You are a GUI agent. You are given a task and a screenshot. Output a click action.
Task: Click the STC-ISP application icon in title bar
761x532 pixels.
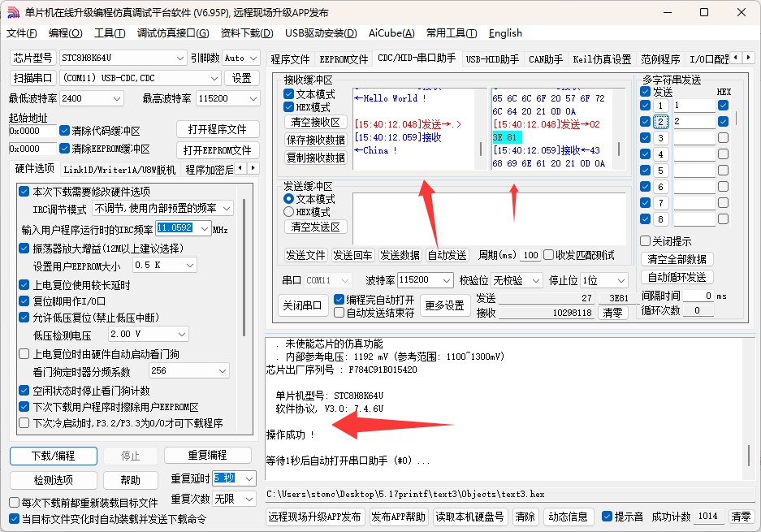click(14, 13)
